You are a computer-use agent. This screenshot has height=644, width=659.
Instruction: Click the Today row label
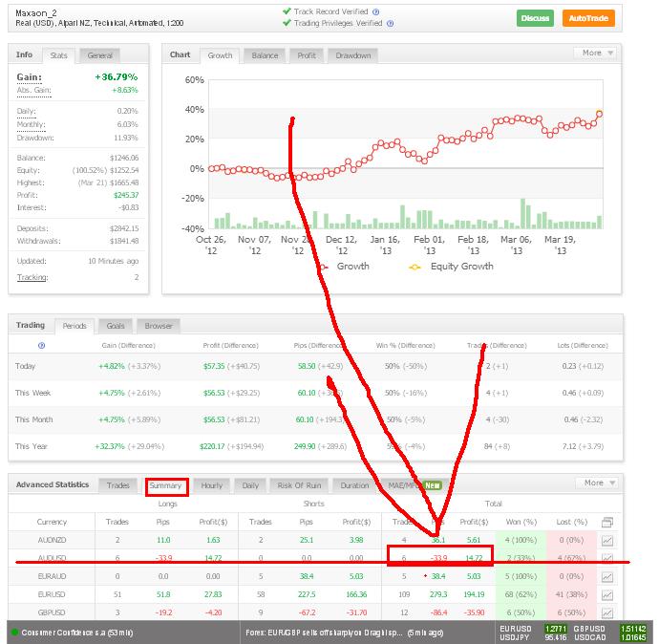25,366
